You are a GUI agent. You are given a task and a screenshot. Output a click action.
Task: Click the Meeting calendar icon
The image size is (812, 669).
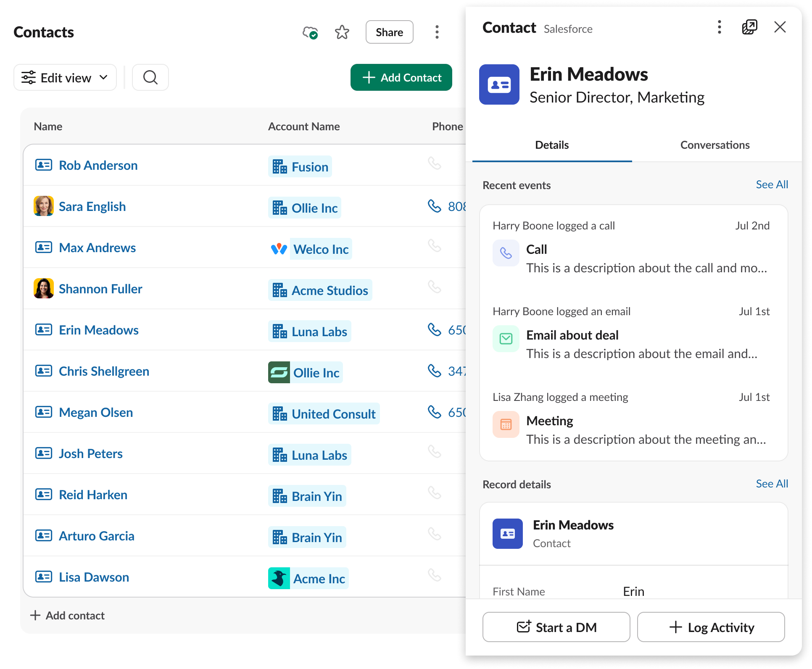(506, 424)
